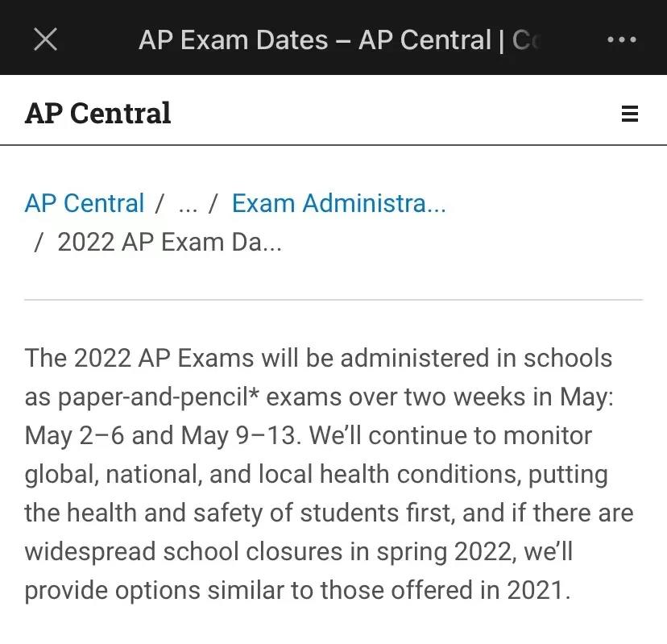Open the Exam Administra... breadcrumb link
The image size is (667, 644).
click(x=338, y=203)
